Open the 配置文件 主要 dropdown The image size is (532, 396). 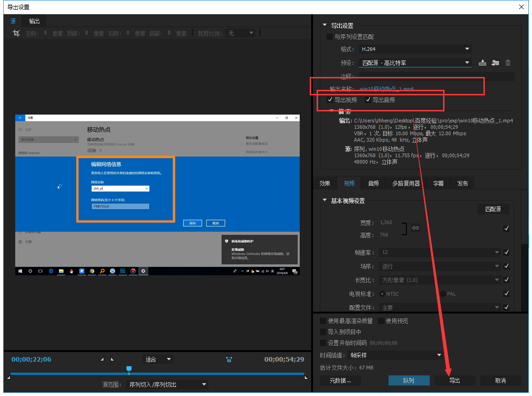[440, 308]
